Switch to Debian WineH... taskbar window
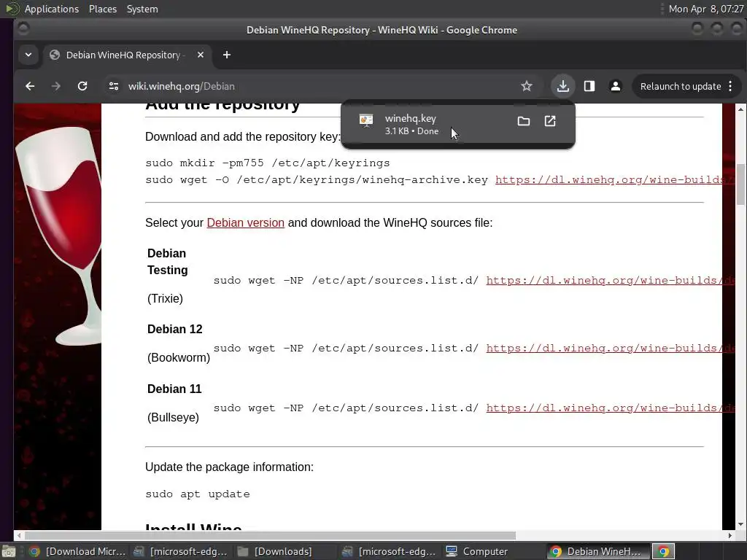The height and width of the screenshot is (560, 747). 598,551
